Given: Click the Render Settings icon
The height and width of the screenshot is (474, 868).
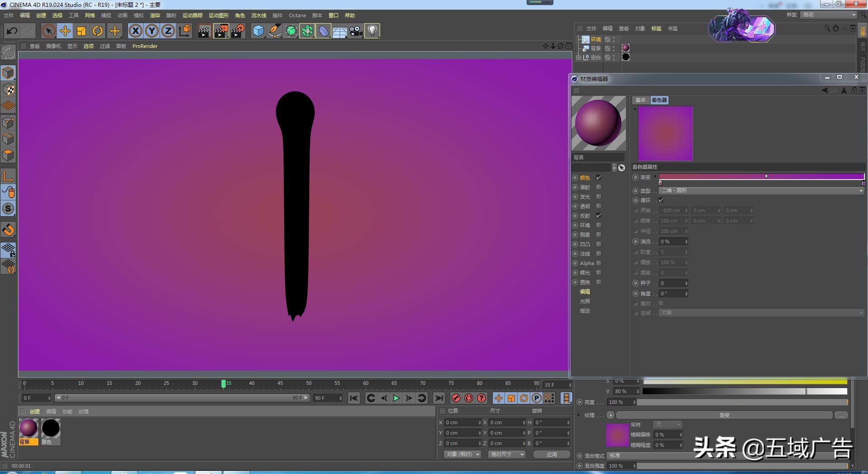Looking at the screenshot, I should pyautogui.click(x=238, y=31).
